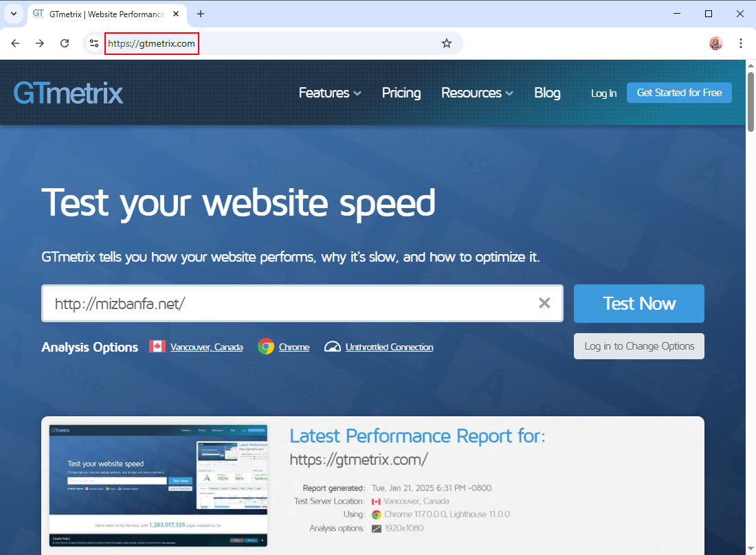This screenshot has width=756, height=555.
Task: Click the Analysis Options label
Action: point(89,347)
